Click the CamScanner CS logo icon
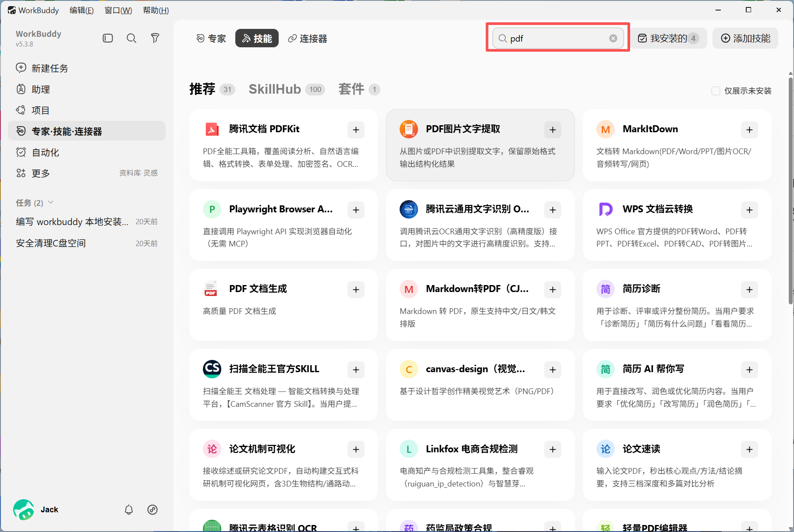Viewport: 794px width, 532px height. (x=212, y=369)
